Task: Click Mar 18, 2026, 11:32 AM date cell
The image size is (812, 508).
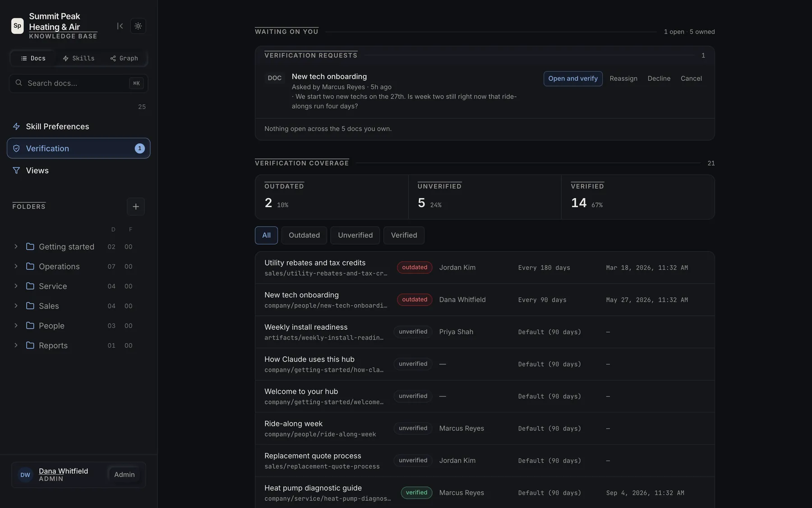Action: (647, 268)
